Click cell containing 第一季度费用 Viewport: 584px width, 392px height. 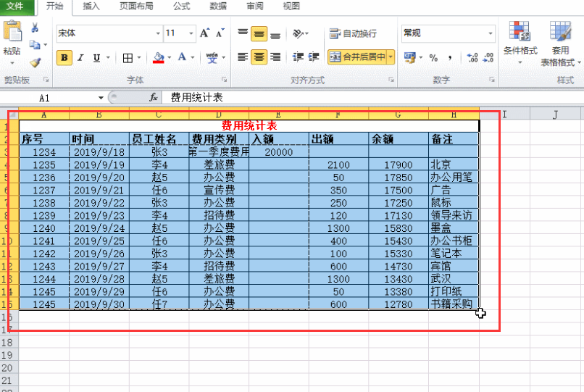click(219, 151)
